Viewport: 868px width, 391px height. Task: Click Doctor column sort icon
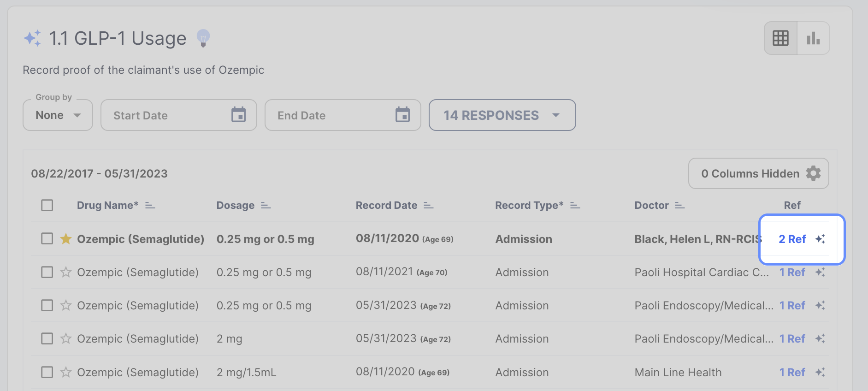[x=679, y=205]
